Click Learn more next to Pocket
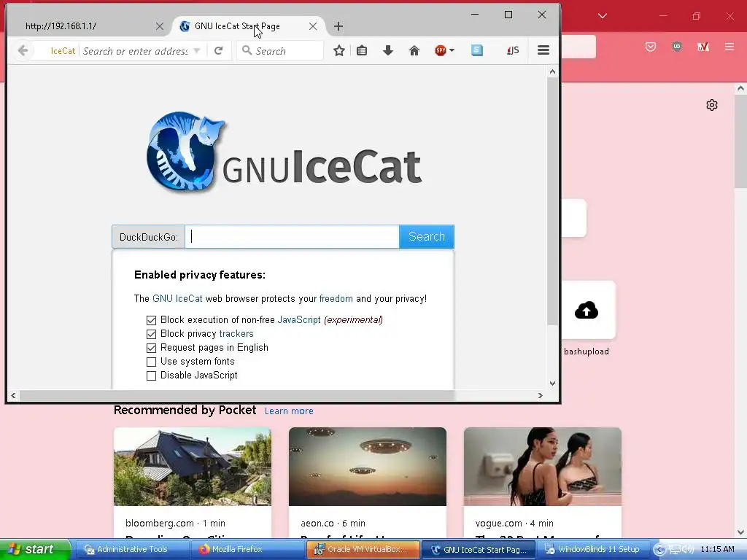 (289, 411)
